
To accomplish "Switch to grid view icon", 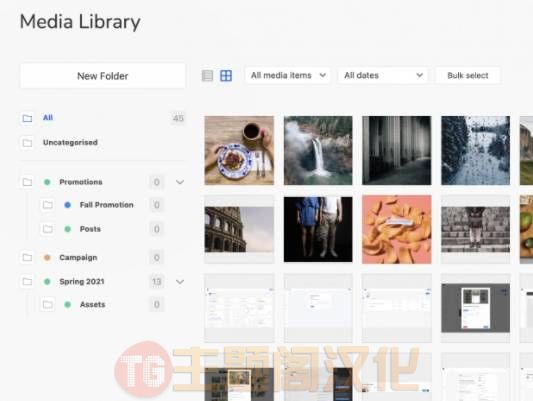I will 226,75.
